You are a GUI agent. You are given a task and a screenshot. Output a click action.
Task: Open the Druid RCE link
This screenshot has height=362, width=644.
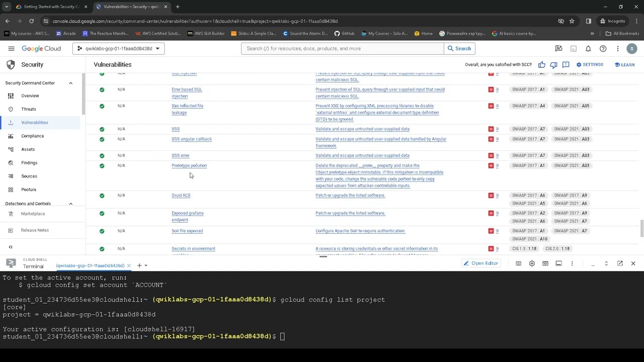(181, 195)
